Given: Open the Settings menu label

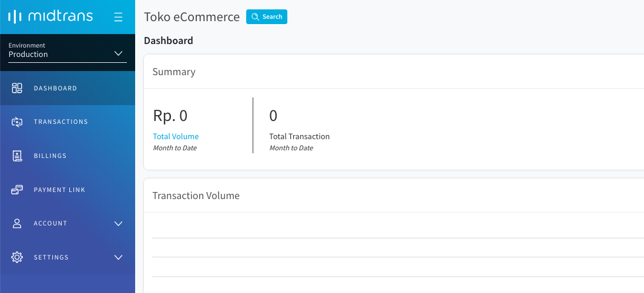Looking at the screenshot, I should 51,257.
